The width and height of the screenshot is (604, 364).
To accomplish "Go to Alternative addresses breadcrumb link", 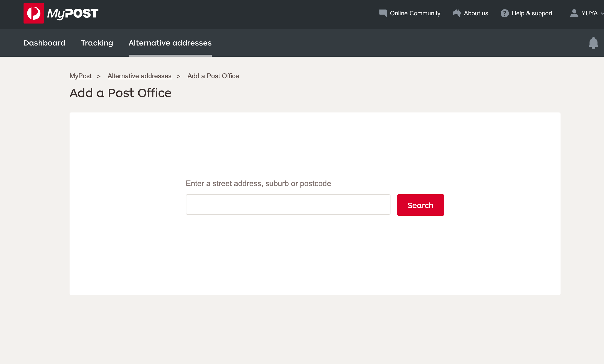I will [139, 76].
